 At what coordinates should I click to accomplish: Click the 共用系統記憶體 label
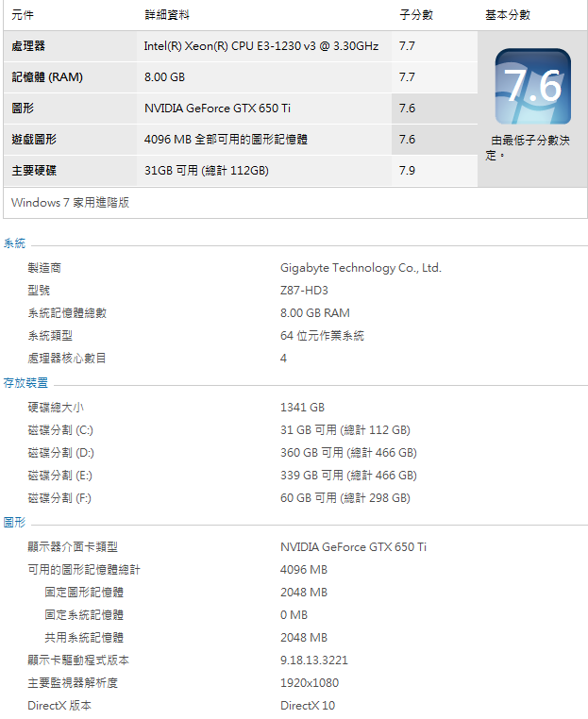click(84, 637)
